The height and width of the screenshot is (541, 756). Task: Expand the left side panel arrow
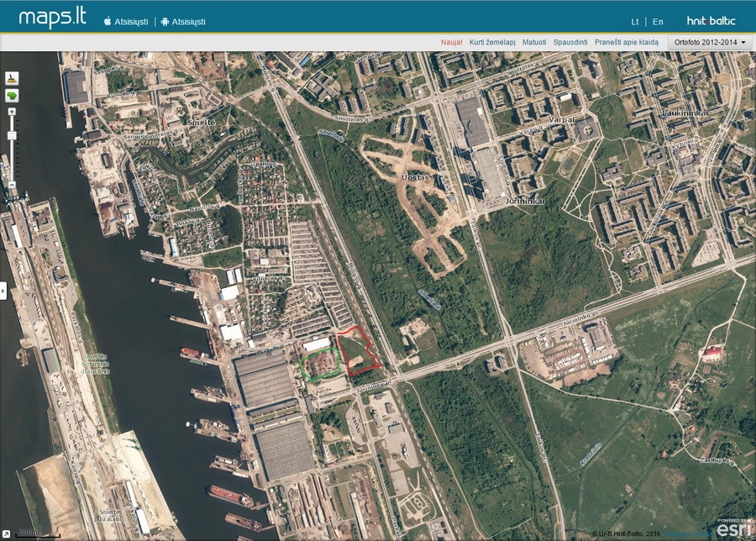pos(3,291)
